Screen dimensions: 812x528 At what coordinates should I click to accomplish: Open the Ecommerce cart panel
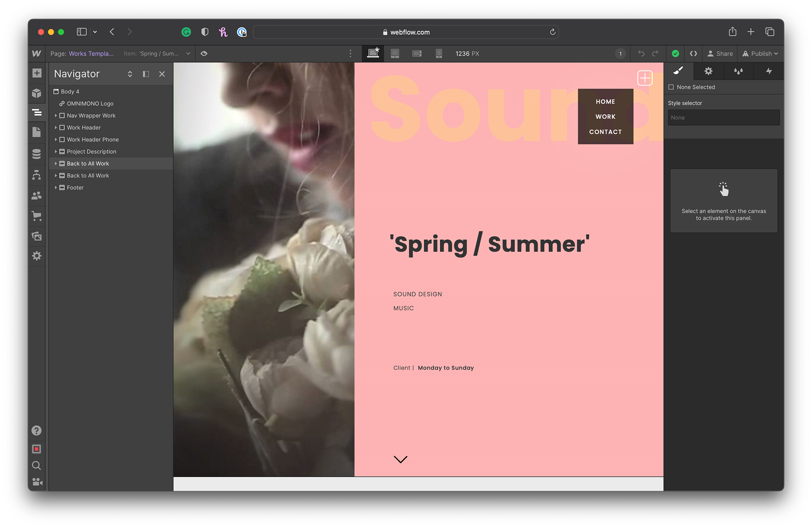[x=37, y=216]
